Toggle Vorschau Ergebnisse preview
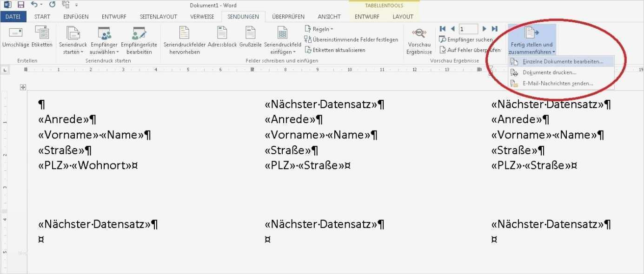The image size is (644, 274). (x=419, y=41)
